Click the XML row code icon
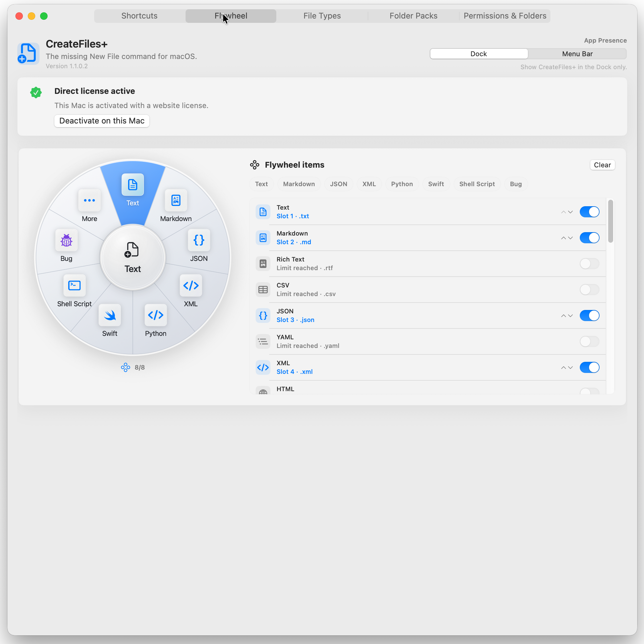This screenshot has height=644, width=644. click(263, 367)
